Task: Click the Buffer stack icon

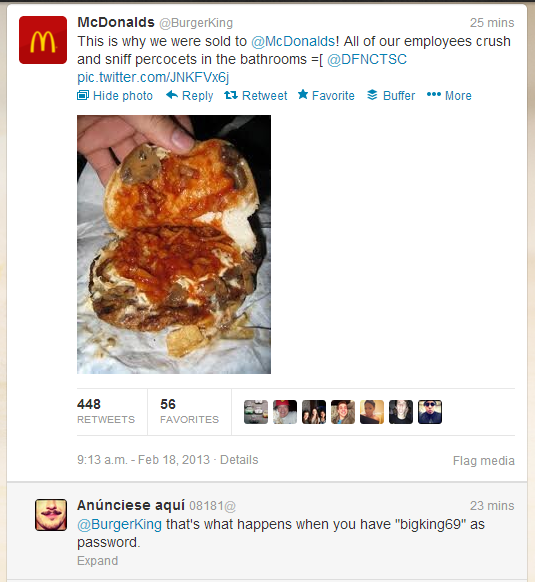Action: tap(372, 95)
